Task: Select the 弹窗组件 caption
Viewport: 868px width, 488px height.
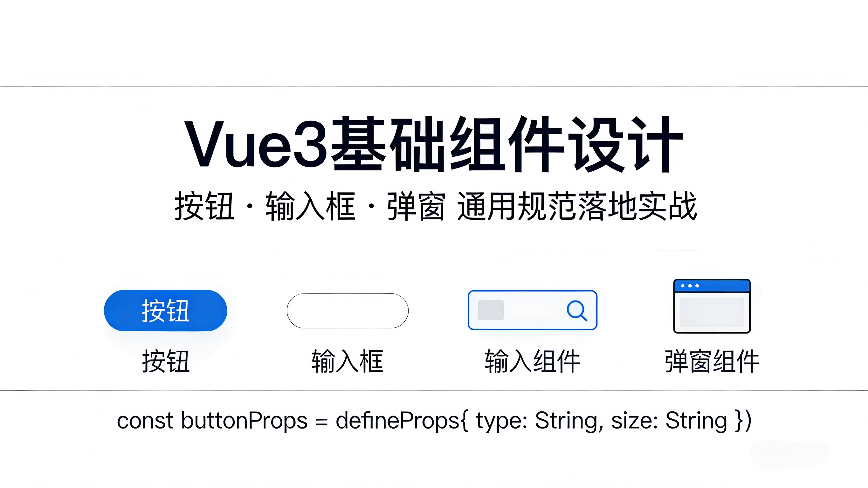Action: pos(712,361)
